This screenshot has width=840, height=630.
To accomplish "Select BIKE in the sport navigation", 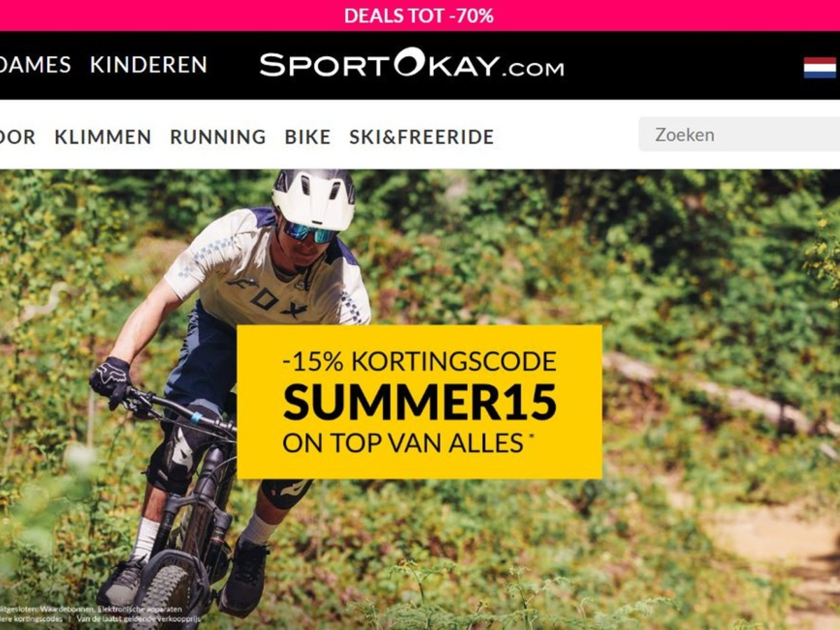I will click(x=307, y=136).
